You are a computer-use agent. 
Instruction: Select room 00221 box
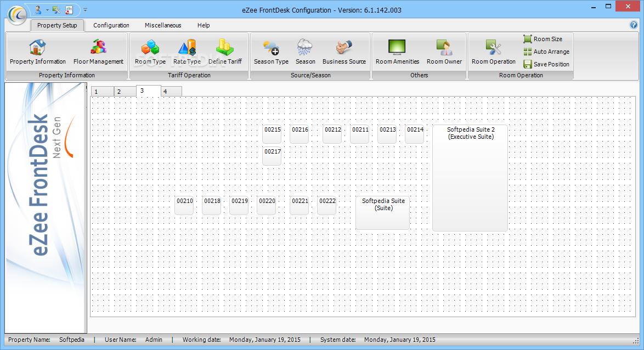coord(300,205)
